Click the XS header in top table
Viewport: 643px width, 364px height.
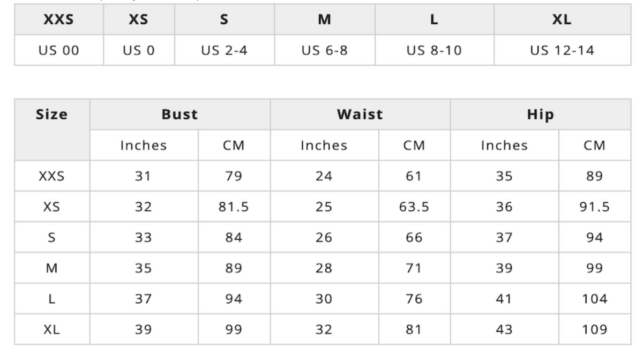point(139,20)
